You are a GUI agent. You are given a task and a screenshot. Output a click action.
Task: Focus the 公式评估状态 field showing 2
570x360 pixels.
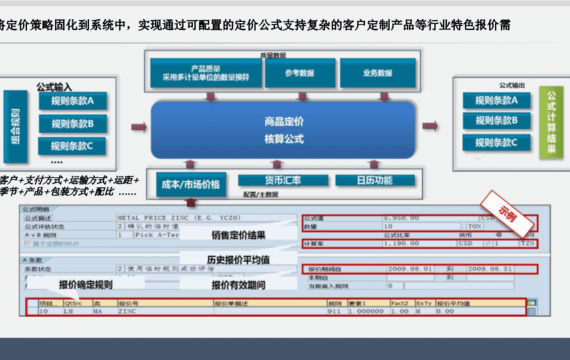120,226
